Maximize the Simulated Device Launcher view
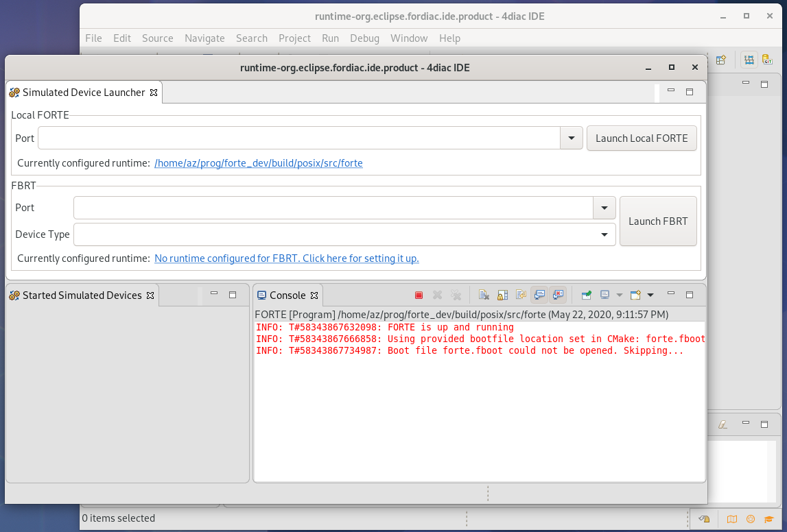Image resolution: width=787 pixels, height=532 pixels. (x=690, y=92)
